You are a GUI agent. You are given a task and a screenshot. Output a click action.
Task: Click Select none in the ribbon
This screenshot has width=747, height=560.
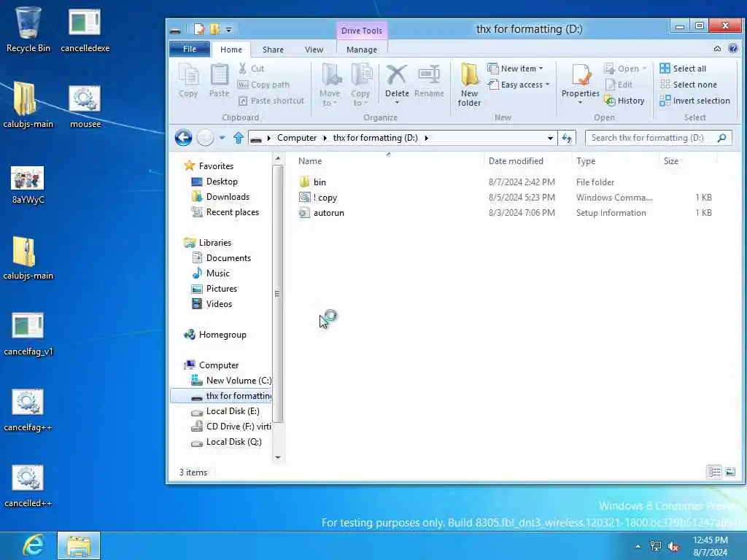(x=689, y=85)
